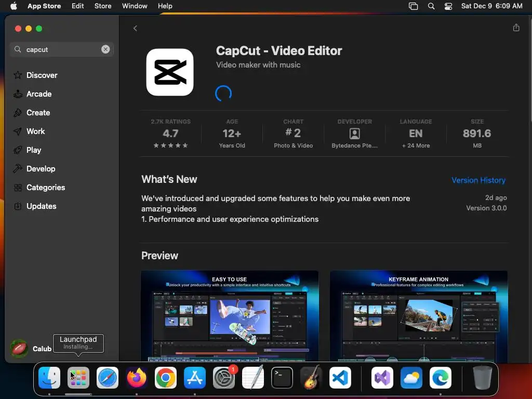Launch Firefox from the Dock

(x=137, y=378)
